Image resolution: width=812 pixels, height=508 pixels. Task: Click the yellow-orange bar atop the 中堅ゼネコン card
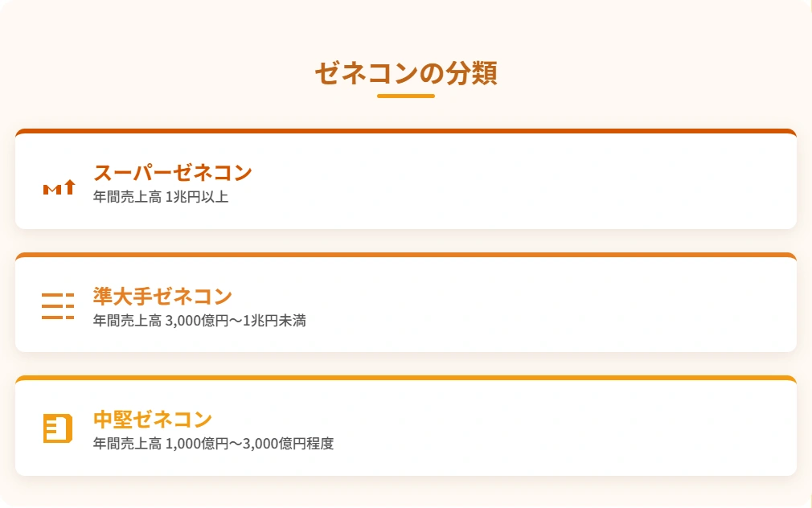(406, 378)
